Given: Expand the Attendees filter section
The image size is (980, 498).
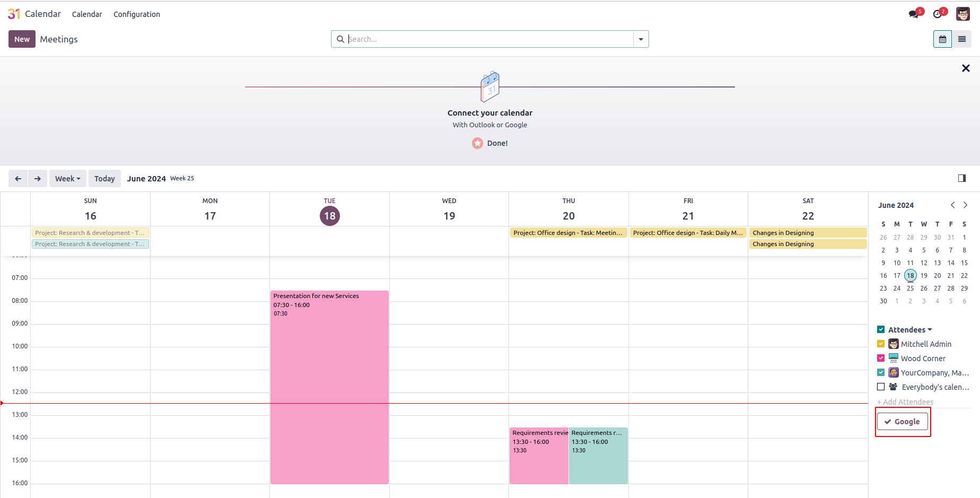Looking at the screenshot, I should pos(910,330).
